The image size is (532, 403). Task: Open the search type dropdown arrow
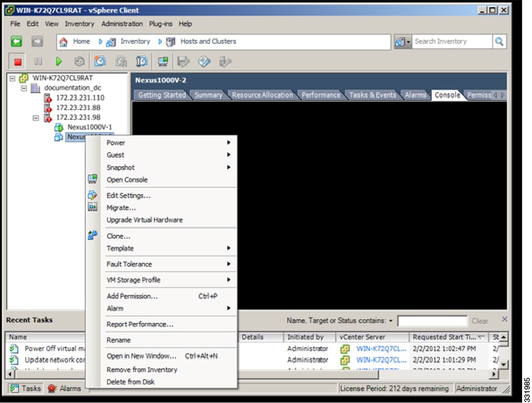point(408,42)
